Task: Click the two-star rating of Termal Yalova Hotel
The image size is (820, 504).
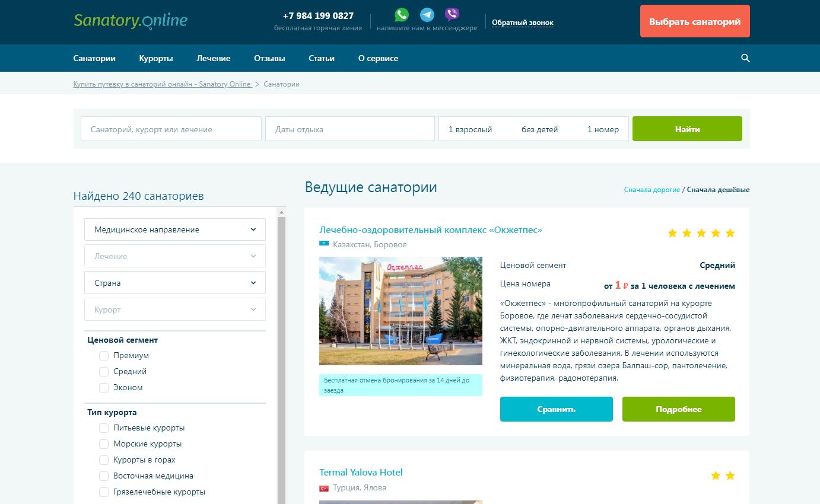Action: point(723,476)
